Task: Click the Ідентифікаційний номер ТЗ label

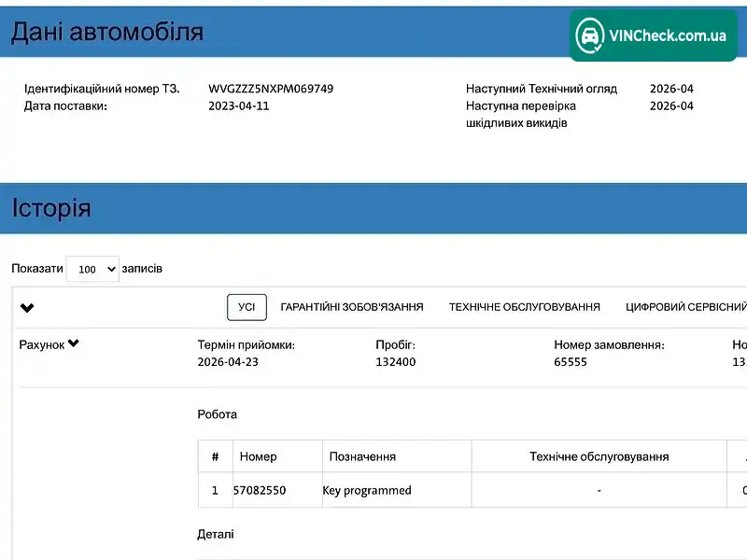Action: tap(102, 89)
